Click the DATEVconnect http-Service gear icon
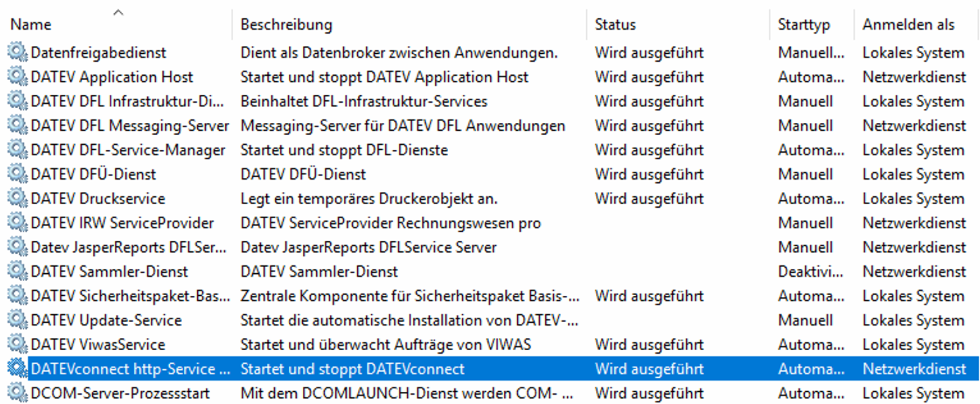The height and width of the screenshot is (404, 980). [16, 369]
